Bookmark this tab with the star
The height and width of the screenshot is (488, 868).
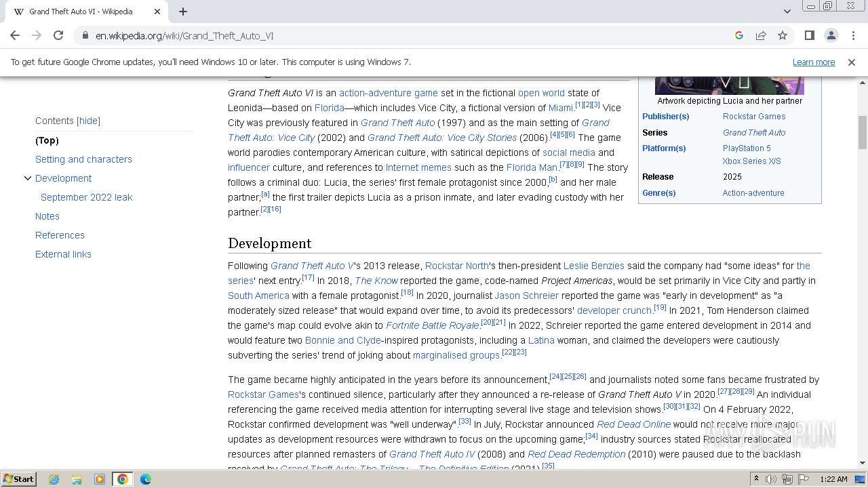(783, 35)
